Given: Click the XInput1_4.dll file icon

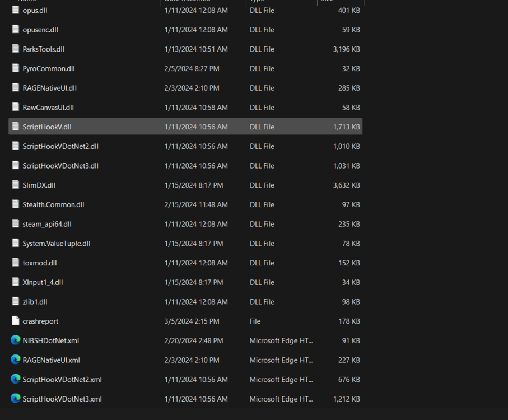Looking at the screenshot, I should (x=16, y=282).
